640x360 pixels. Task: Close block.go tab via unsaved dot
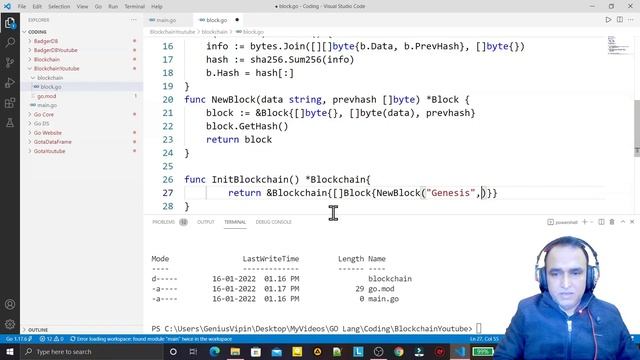tap(237, 20)
